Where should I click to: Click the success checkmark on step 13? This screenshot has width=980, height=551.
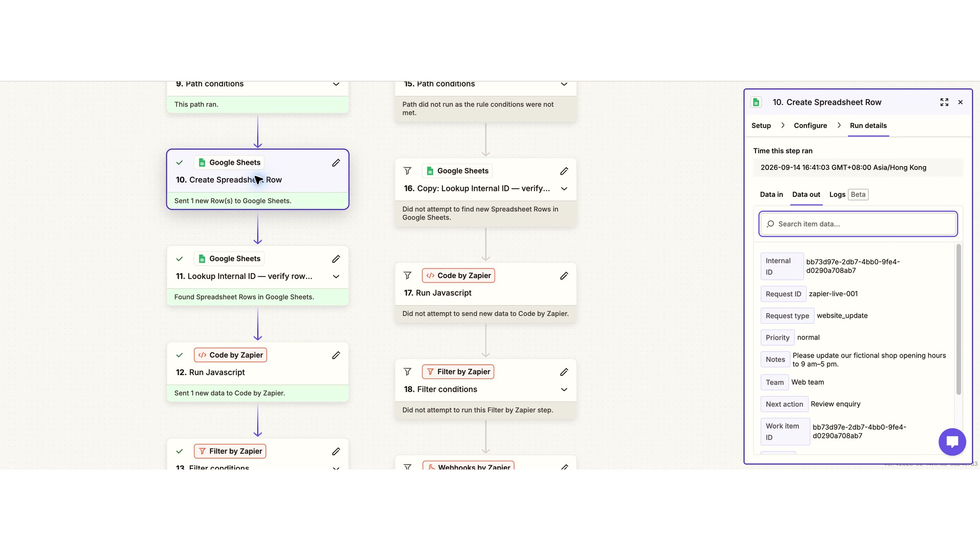[x=180, y=452]
